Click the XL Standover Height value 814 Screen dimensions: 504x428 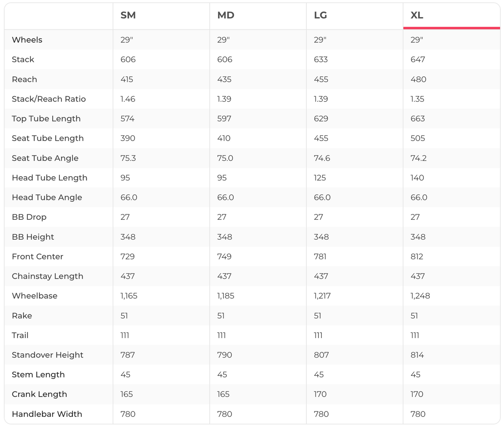(x=418, y=355)
